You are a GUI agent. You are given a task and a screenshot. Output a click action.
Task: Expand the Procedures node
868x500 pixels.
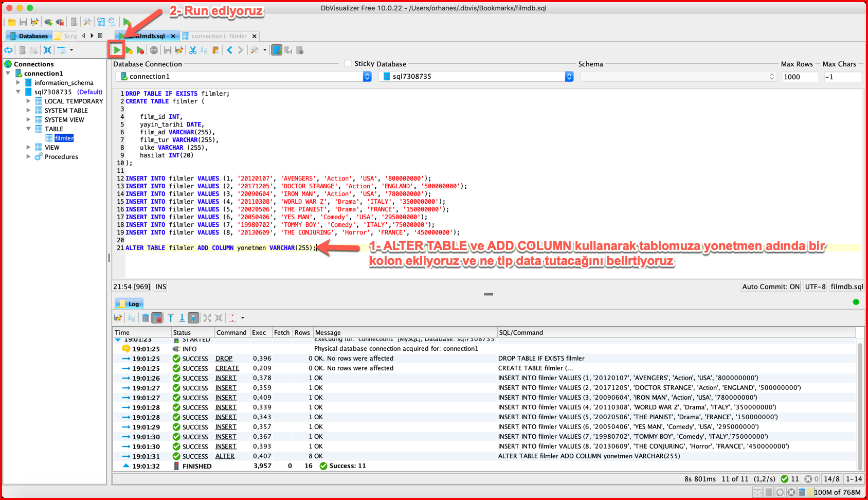pos(28,156)
